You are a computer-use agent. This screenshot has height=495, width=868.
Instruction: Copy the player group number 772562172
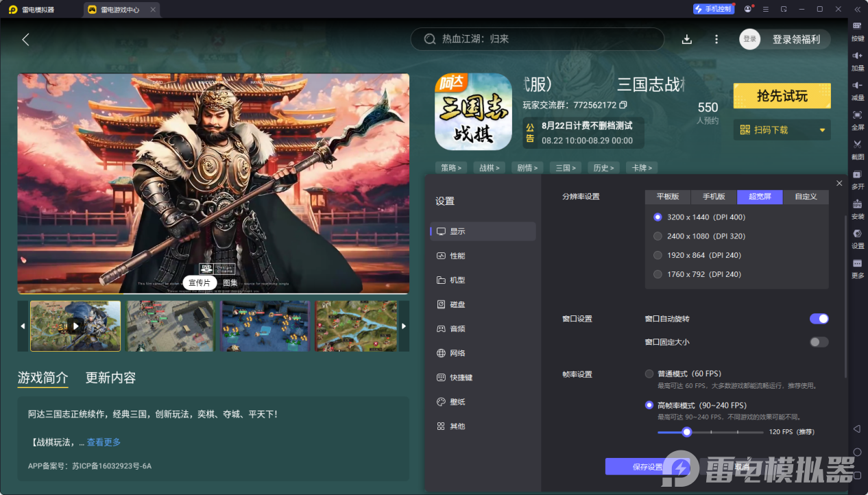[x=623, y=105]
